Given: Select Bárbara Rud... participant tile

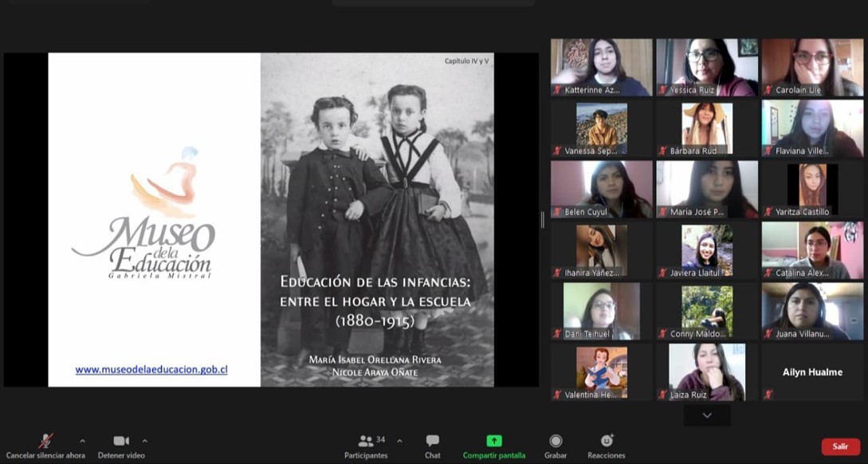Looking at the screenshot, I should tap(707, 128).
